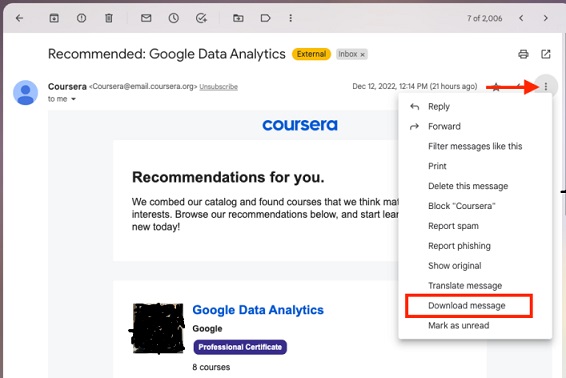Click the coursera logo in the email
The height and width of the screenshot is (378, 566).
point(300,125)
